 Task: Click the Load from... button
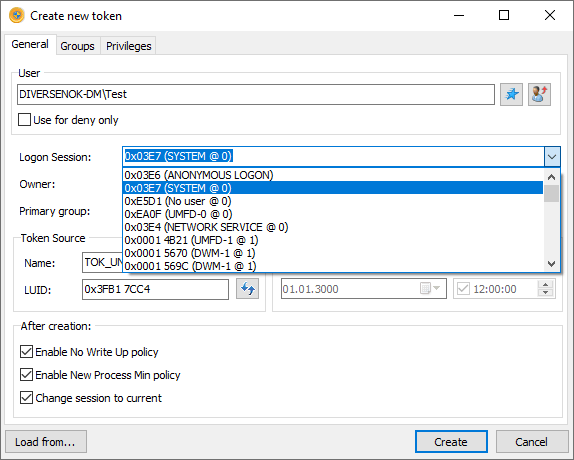[x=46, y=442]
